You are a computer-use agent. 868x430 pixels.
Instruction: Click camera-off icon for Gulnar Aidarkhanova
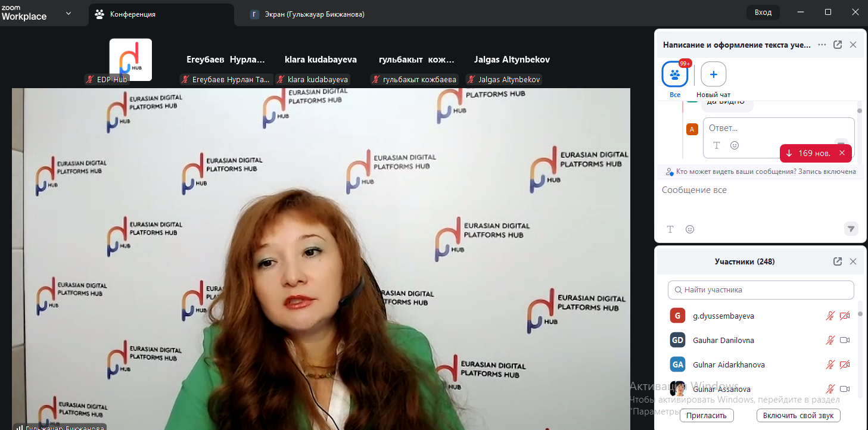844,364
